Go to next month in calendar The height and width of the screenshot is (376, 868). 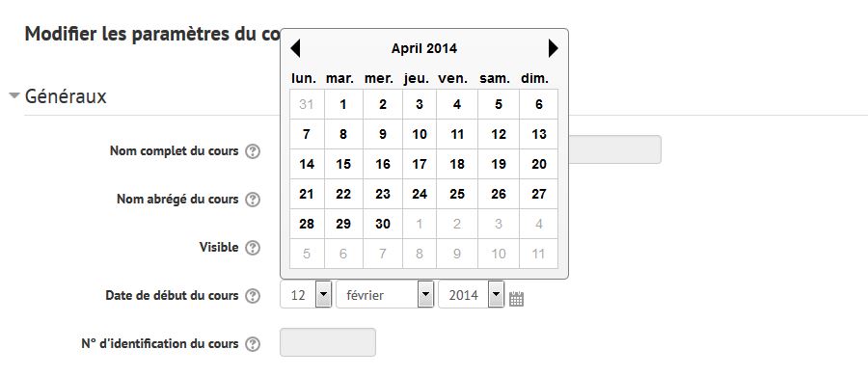tap(553, 48)
